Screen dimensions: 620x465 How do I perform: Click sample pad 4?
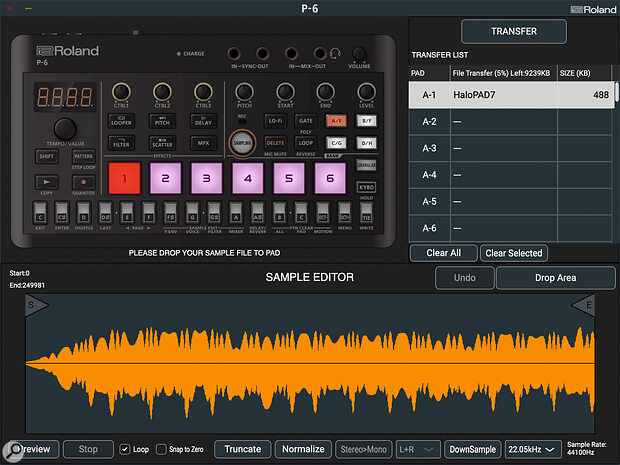point(248,178)
